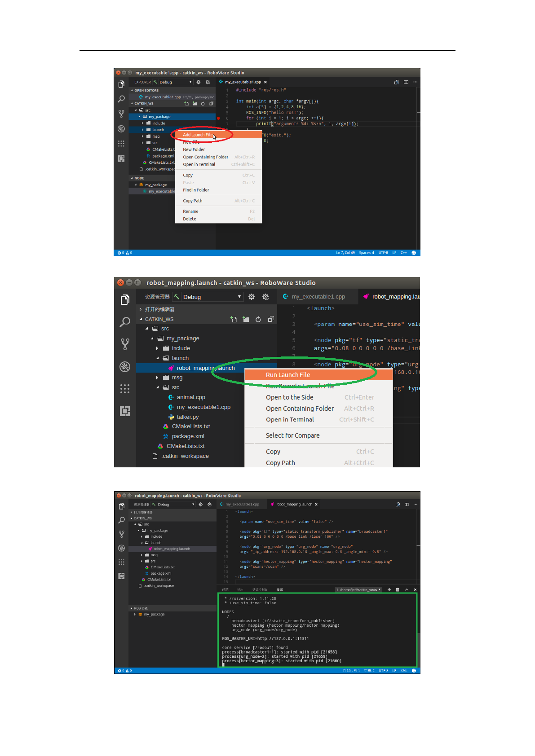Open Search view in my_executable1.cpp window activity bar
Image resolution: width=535 pixels, height=756 pixels.
point(121,99)
